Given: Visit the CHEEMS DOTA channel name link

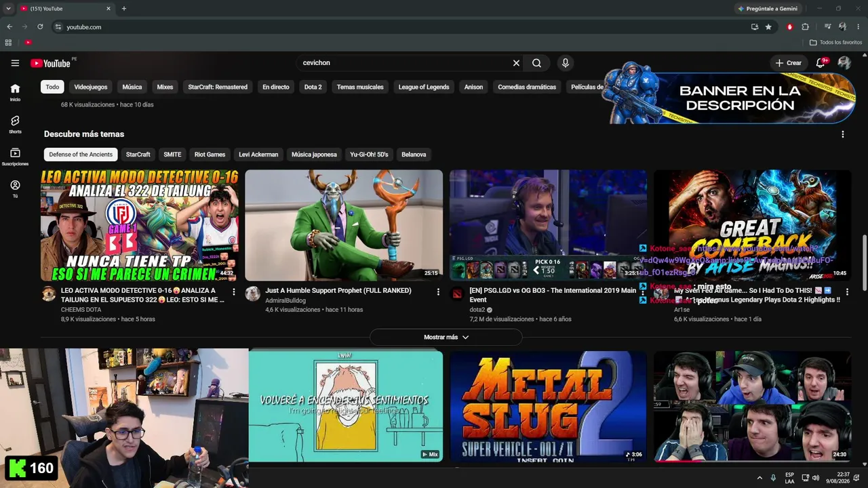Looking at the screenshot, I should (81, 310).
